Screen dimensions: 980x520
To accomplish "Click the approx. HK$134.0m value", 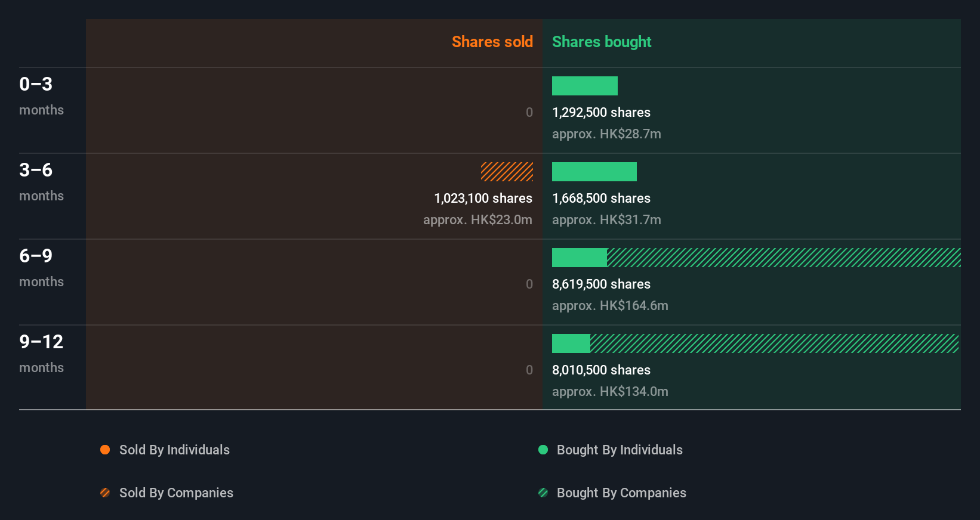I will pos(610,391).
